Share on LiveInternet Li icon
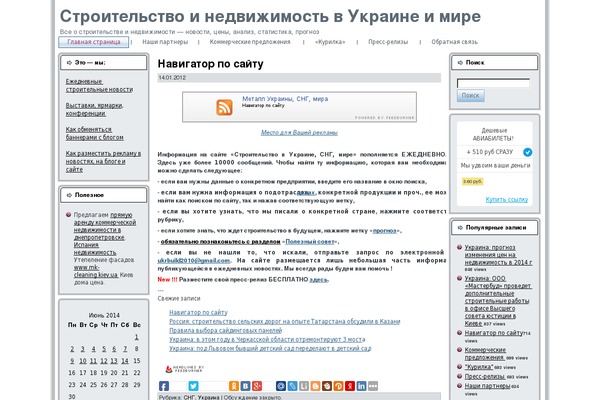The width and height of the screenshot is (600, 400). click(x=304, y=386)
